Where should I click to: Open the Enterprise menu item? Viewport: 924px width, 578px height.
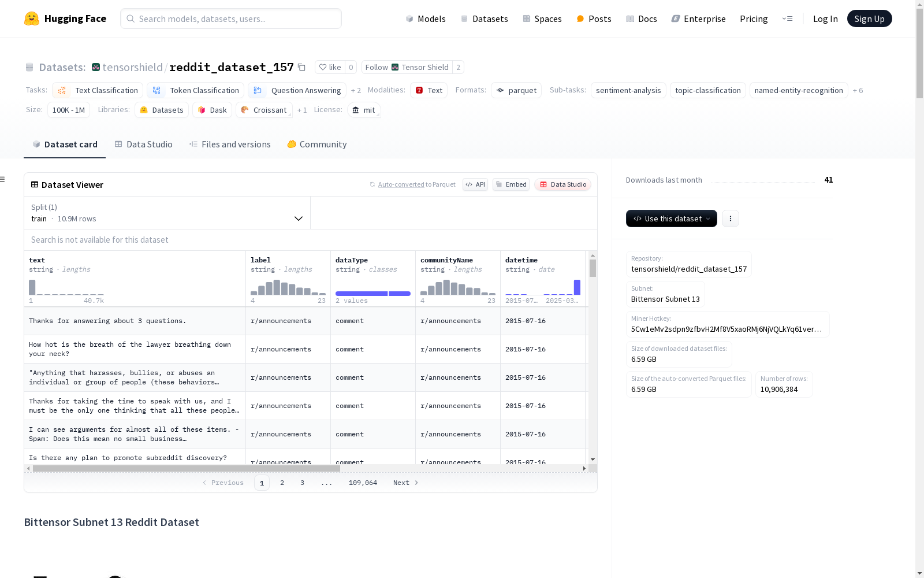click(699, 18)
